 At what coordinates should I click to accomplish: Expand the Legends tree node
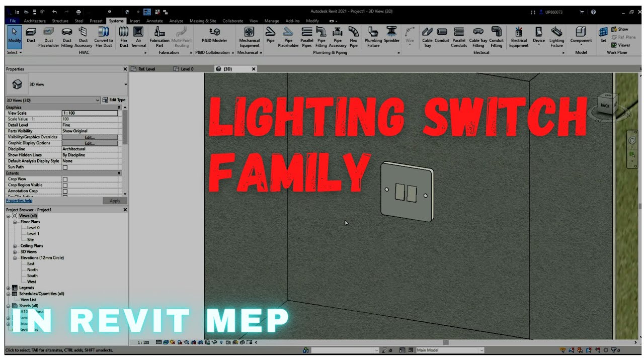(8, 288)
